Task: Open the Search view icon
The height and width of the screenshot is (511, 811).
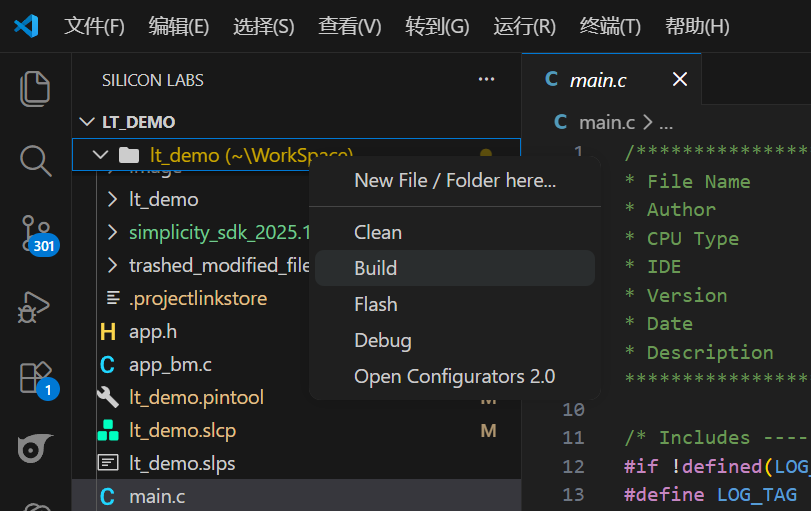Action: pos(35,160)
